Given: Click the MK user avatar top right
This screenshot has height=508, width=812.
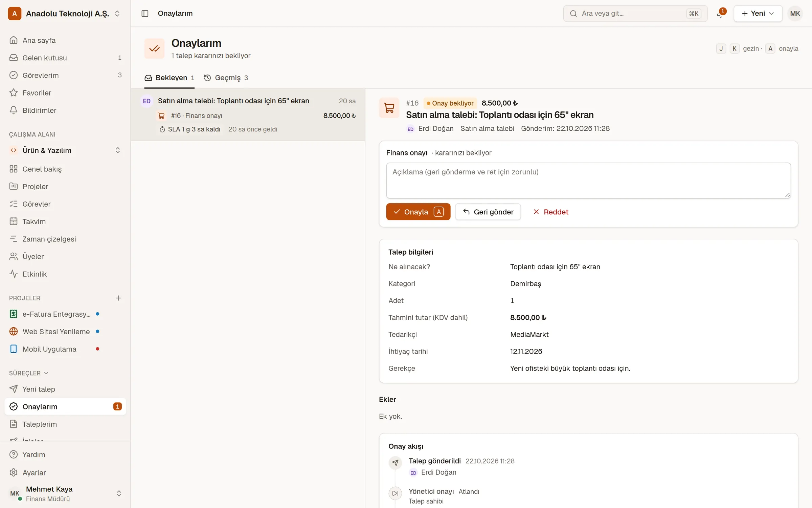Looking at the screenshot, I should pyautogui.click(x=795, y=14).
